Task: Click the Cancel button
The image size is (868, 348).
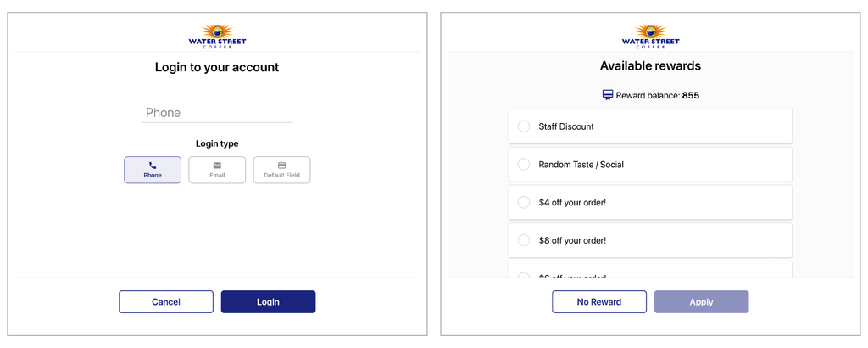Action: (166, 302)
